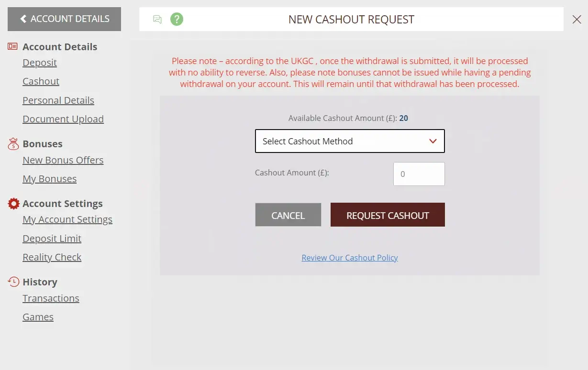Close the New Cashout Request panel
This screenshot has height=370, width=588.
tap(577, 19)
